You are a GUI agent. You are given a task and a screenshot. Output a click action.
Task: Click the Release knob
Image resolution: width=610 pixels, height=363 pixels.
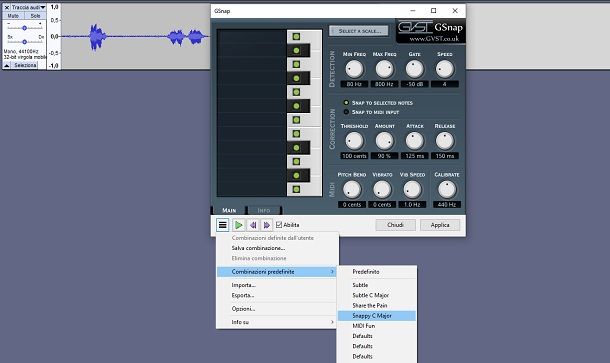click(x=444, y=141)
